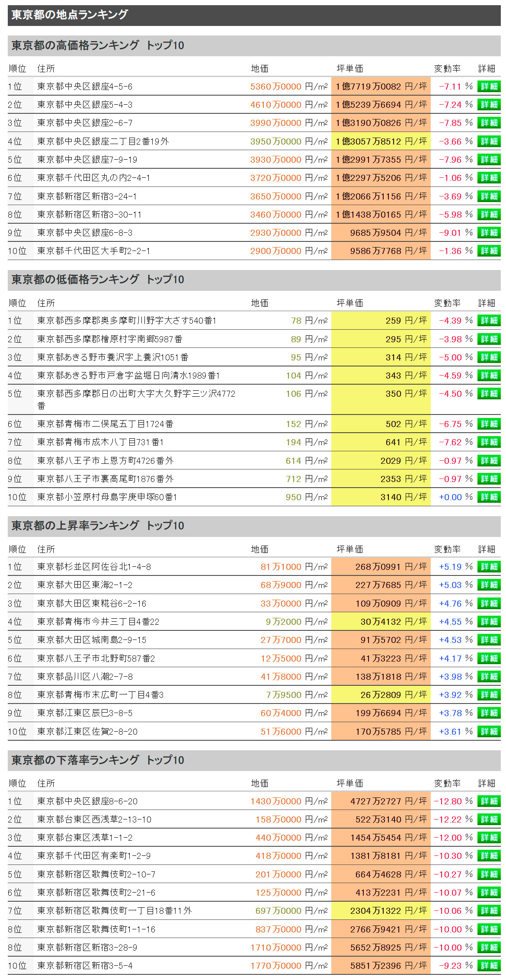This screenshot has width=506, height=980.
Task: Click heading 東京都の上昇率ランキング トップ10
Action: (x=98, y=526)
